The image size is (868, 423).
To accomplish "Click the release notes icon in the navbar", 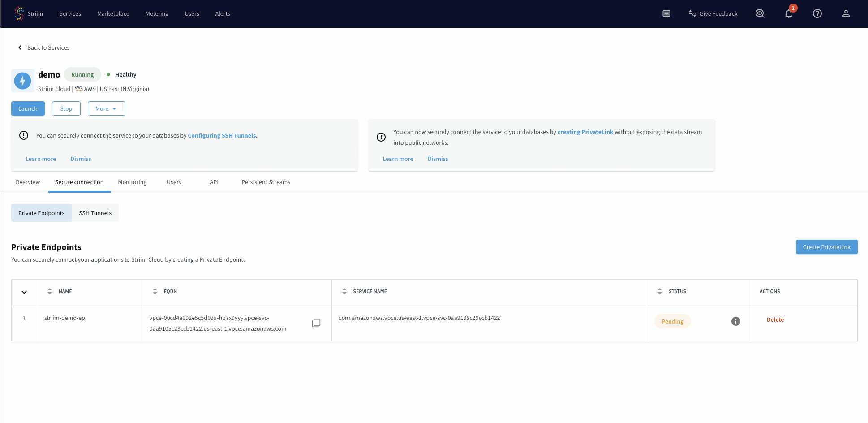I will (x=666, y=13).
